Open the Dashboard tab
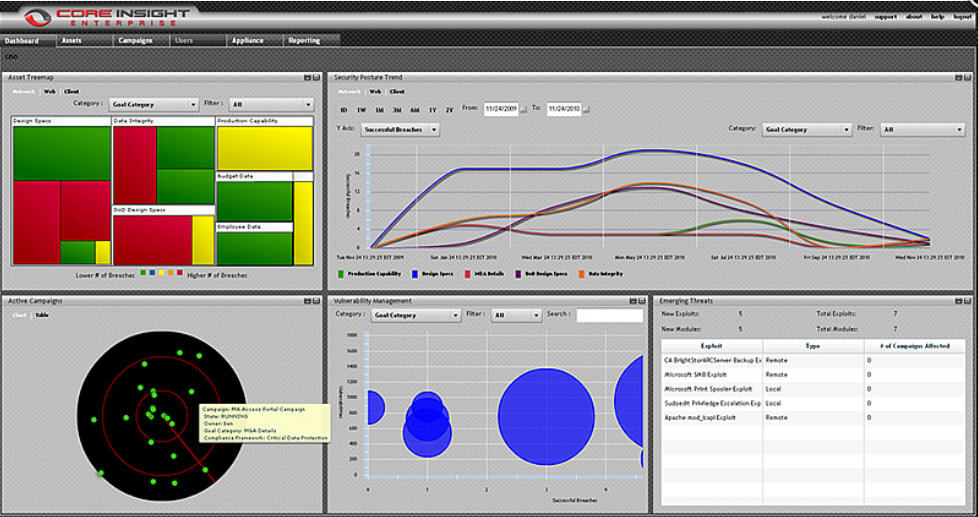Viewport: 978px width, 517px height. pos(28,41)
